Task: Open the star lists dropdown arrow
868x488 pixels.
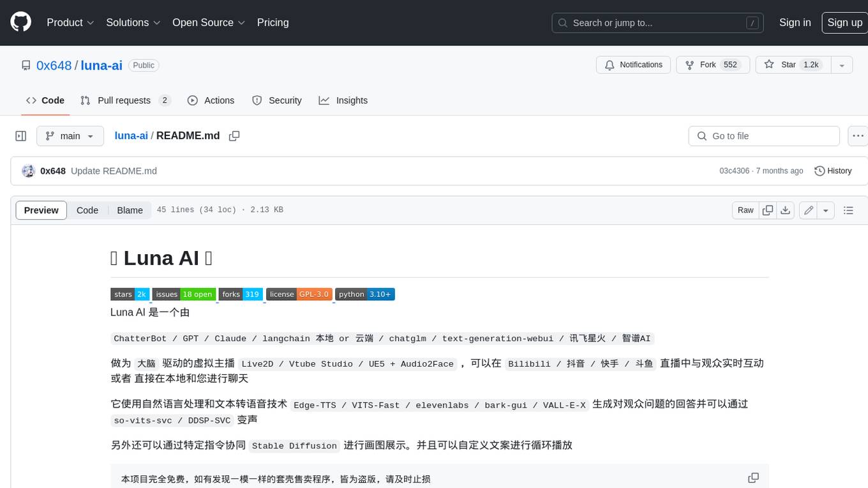Action: coord(842,65)
